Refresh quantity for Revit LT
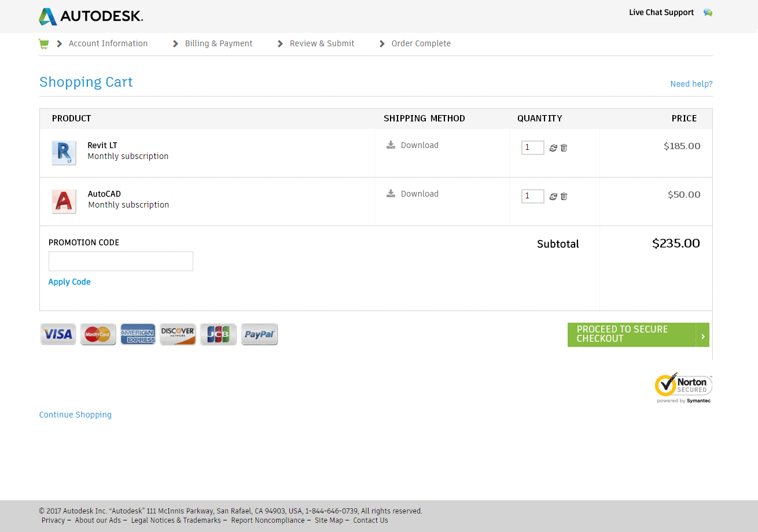Image resolution: width=758 pixels, height=532 pixels. 553,148
